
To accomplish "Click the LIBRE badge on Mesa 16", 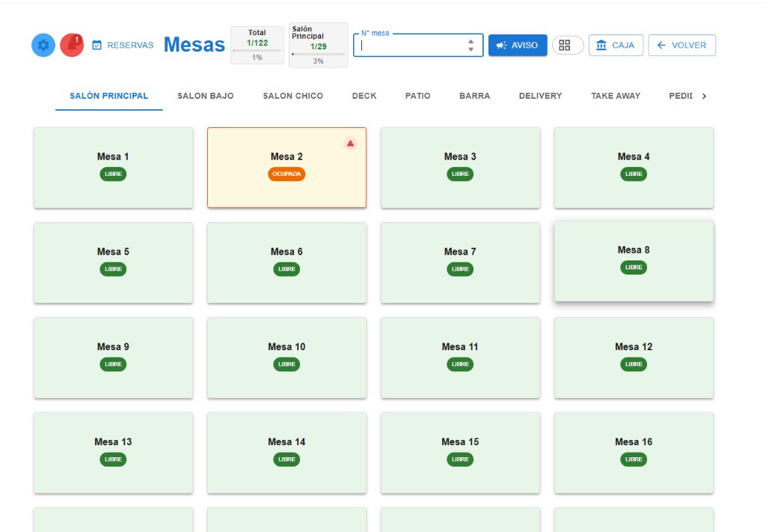I will (x=634, y=459).
